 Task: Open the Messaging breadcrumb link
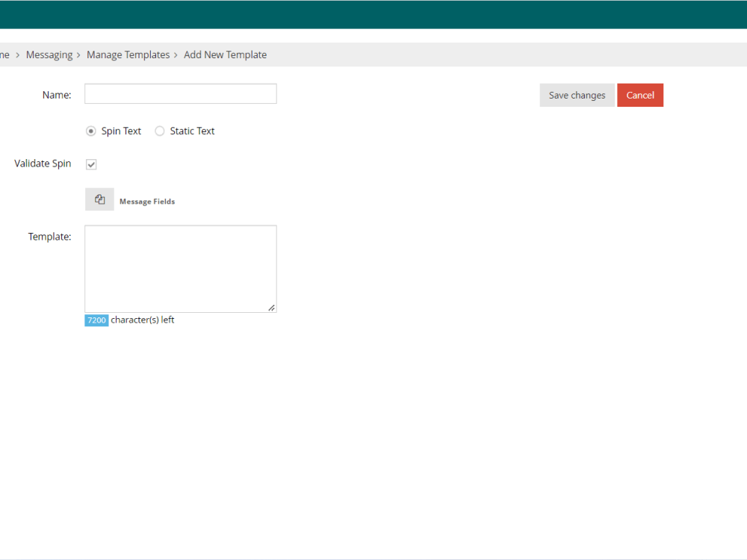click(x=49, y=55)
